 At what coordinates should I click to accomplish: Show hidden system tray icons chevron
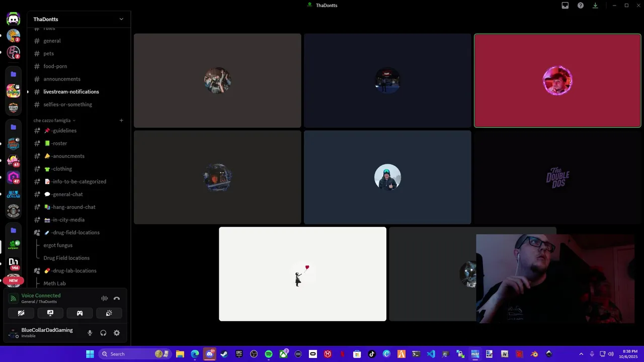(x=581, y=354)
